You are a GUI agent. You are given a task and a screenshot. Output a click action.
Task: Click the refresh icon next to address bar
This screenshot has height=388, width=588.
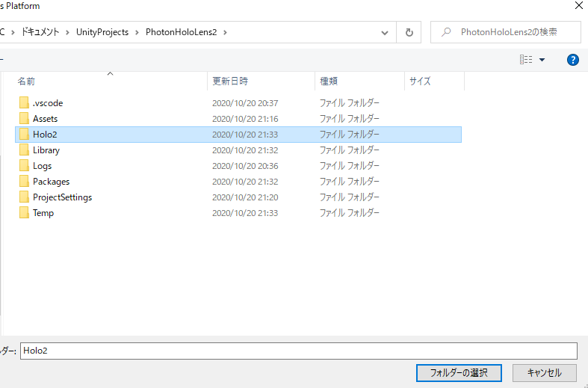pos(409,32)
